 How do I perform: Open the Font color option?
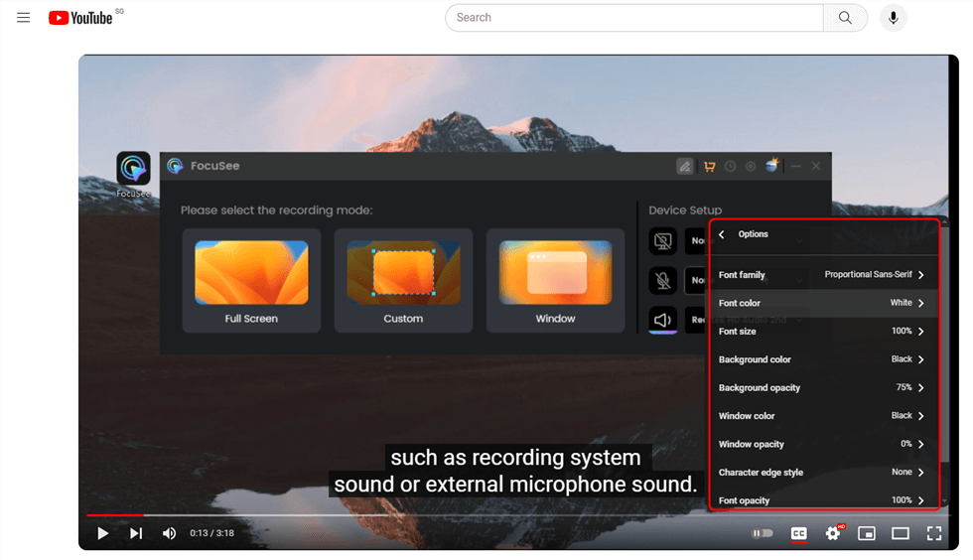(823, 303)
